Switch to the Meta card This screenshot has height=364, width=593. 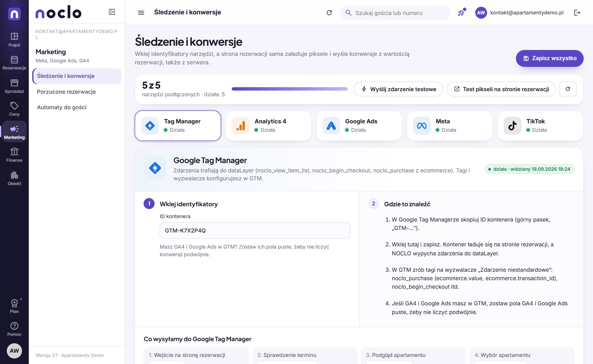[x=450, y=126]
